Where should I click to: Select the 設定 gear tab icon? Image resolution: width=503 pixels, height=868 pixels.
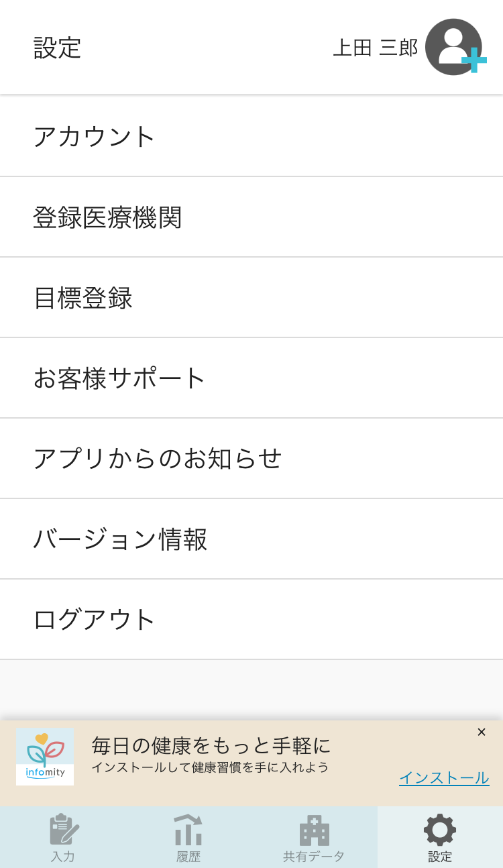click(440, 830)
